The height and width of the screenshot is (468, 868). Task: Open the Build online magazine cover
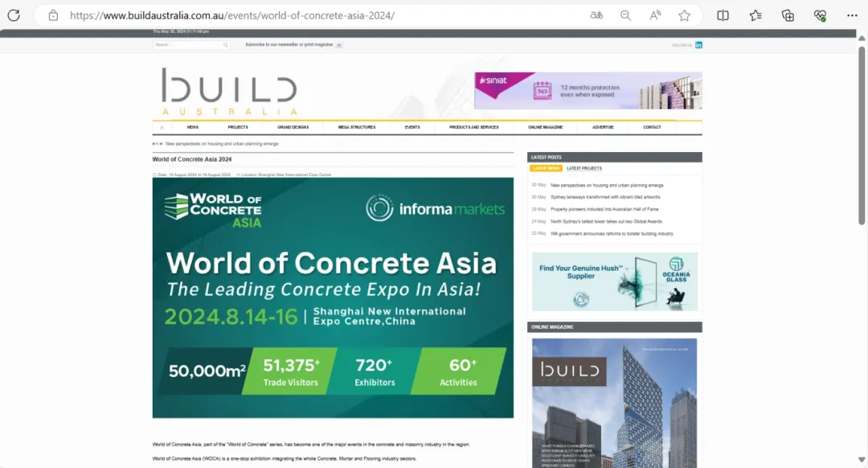(615, 403)
